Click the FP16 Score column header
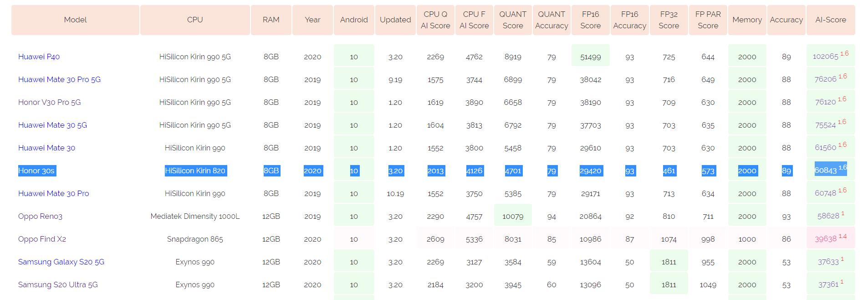This screenshot has width=868, height=300. tap(590, 20)
